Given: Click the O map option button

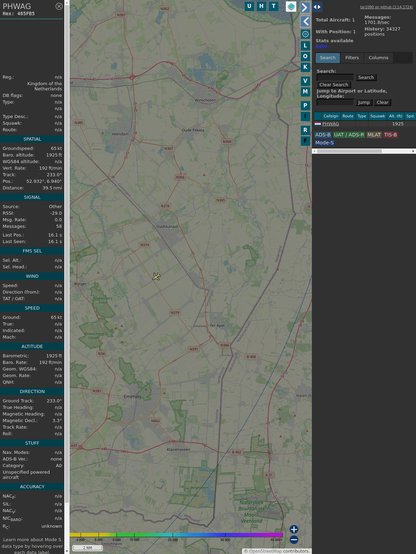Looking at the screenshot, I should pos(305,56).
